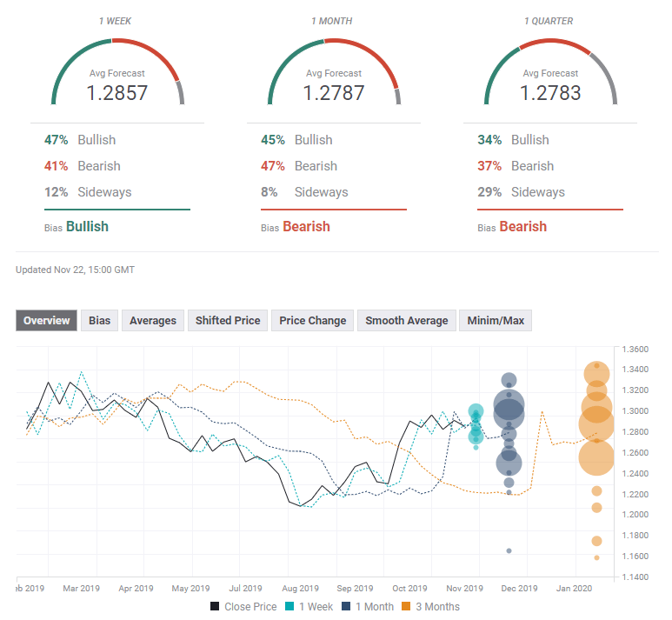Select the Minim/Max tab
Screen dimensions: 672x620
tap(495, 321)
